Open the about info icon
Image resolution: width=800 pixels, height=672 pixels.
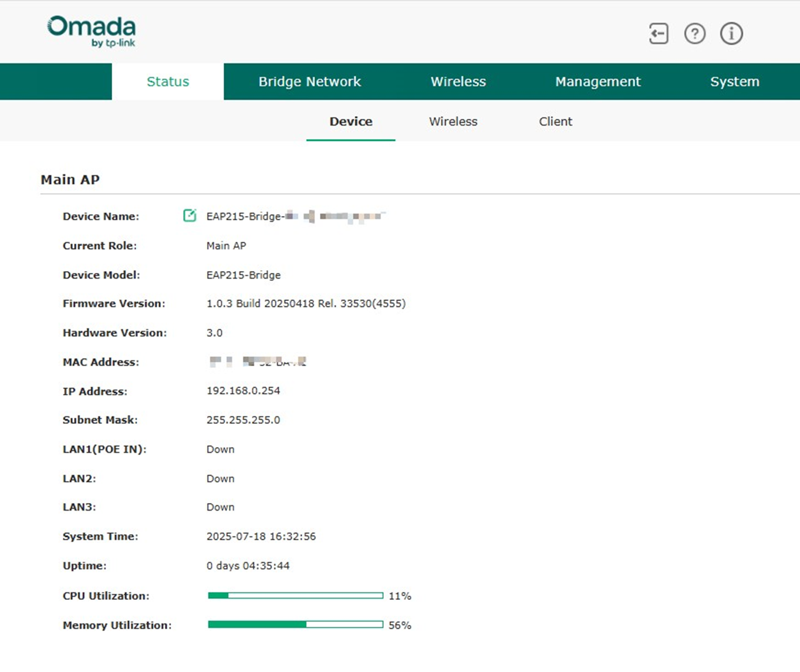731,33
